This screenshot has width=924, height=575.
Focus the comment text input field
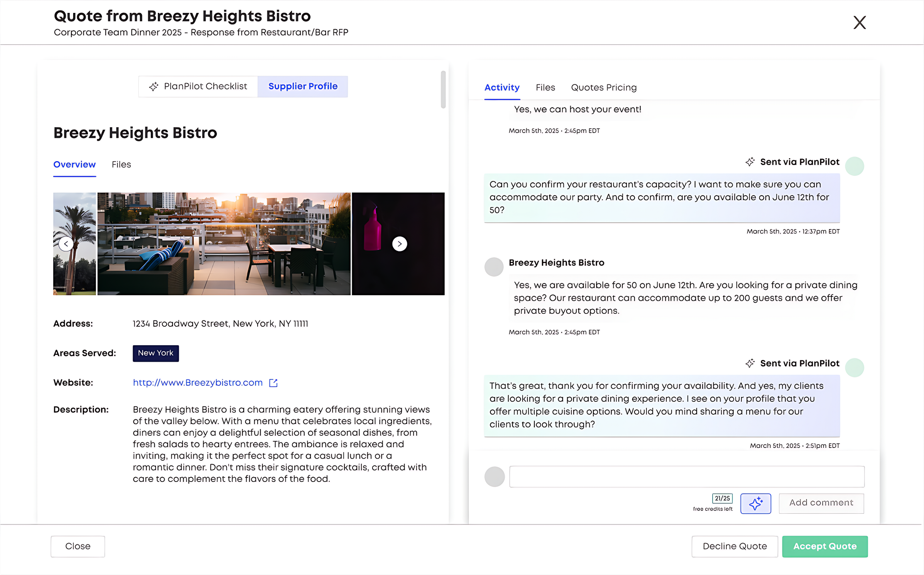coord(686,476)
